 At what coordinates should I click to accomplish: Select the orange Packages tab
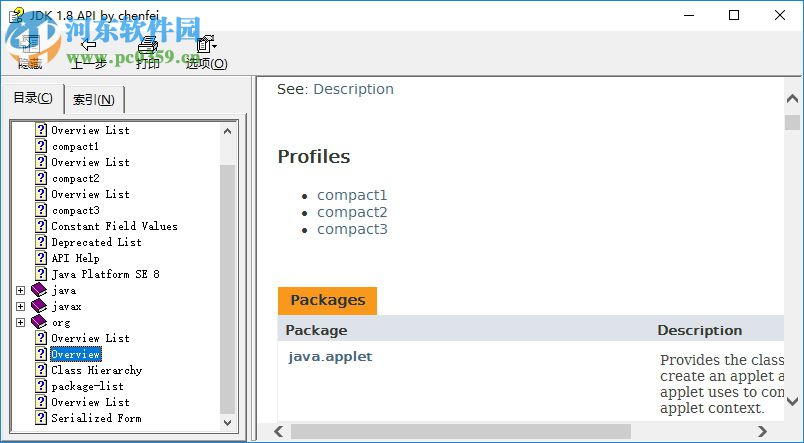point(328,300)
